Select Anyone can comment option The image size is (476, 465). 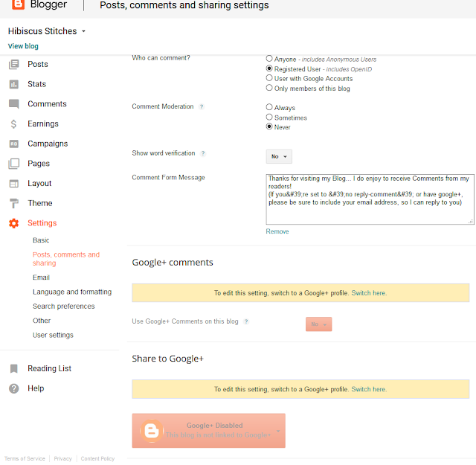(x=269, y=58)
